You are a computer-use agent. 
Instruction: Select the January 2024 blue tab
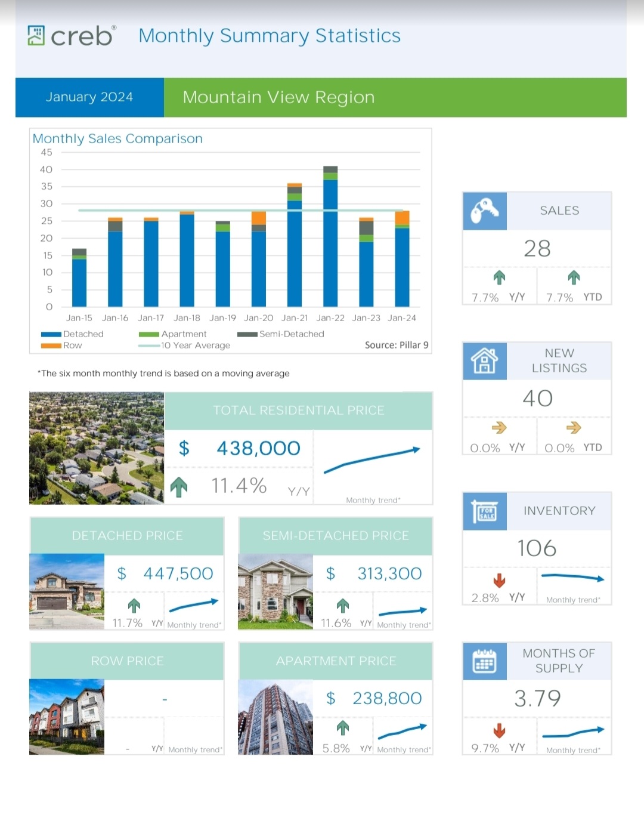[x=89, y=97]
